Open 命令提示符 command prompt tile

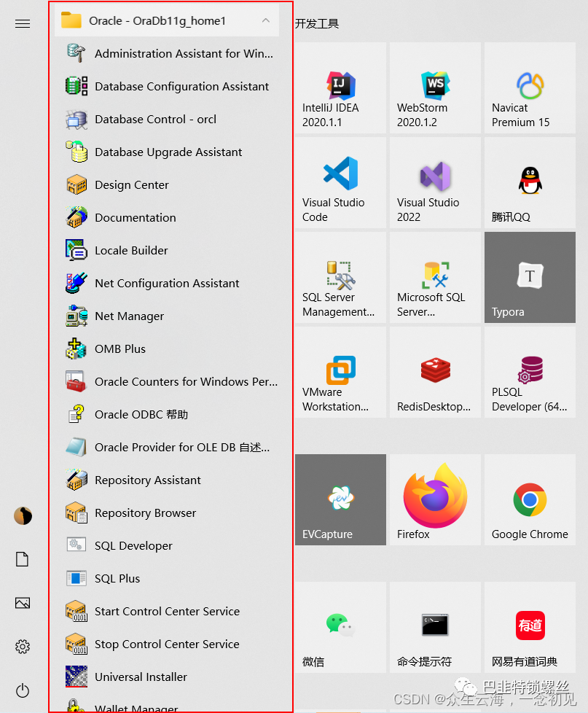(435, 627)
